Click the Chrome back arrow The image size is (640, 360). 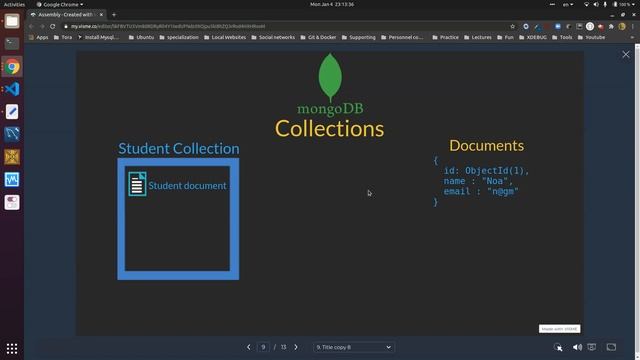[x=32, y=26]
